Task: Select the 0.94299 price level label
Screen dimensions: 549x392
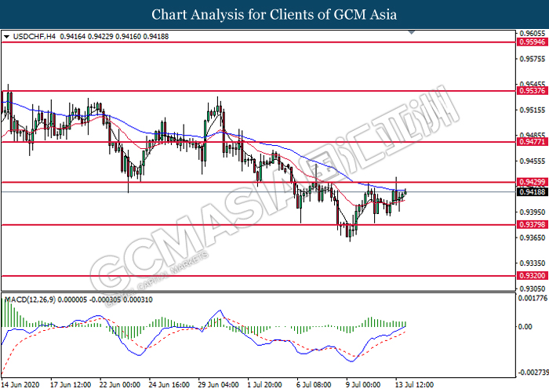Action: pyautogui.click(x=533, y=182)
